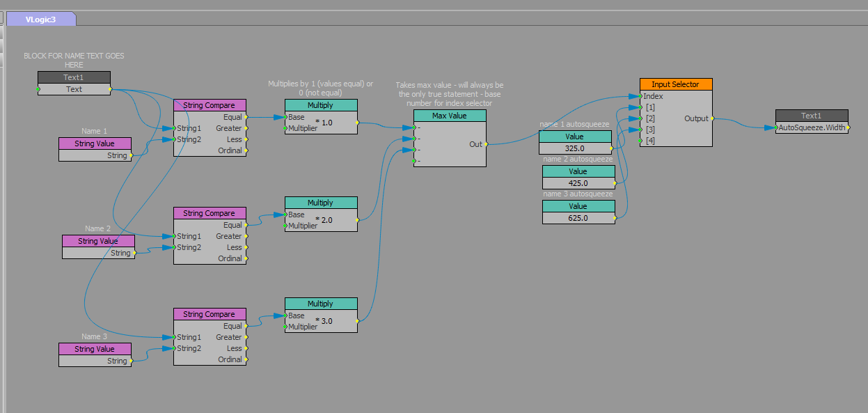Image resolution: width=868 pixels, height=413 pixels.
Task: Click String1 input on String Compare feeding * 2.0
Action: pyautogui.click(x=174, y=236)
